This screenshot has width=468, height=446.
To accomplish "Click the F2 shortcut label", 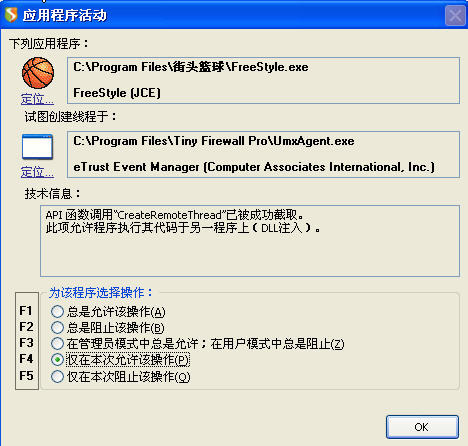I will (26, 327).
